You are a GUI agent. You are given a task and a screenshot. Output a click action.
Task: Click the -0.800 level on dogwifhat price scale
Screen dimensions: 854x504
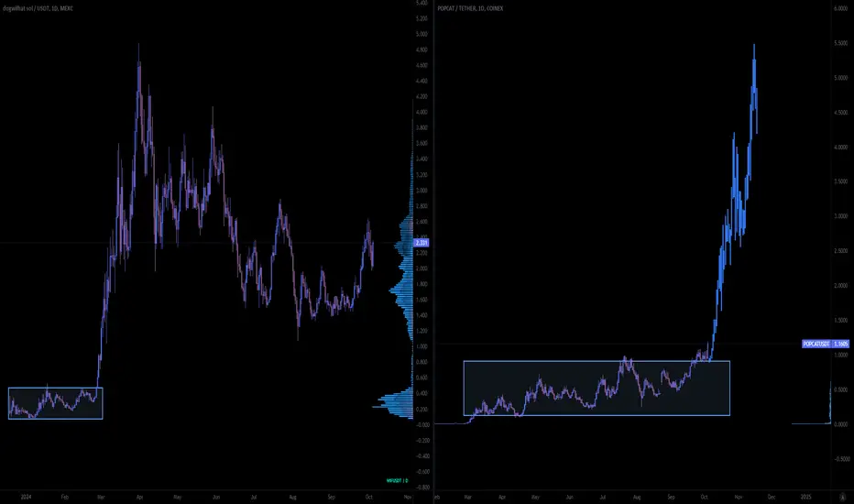[x=422, y=488]
